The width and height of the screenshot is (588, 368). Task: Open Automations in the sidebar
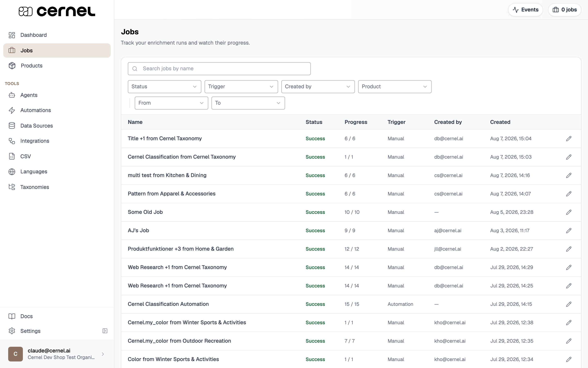point(57,110)
